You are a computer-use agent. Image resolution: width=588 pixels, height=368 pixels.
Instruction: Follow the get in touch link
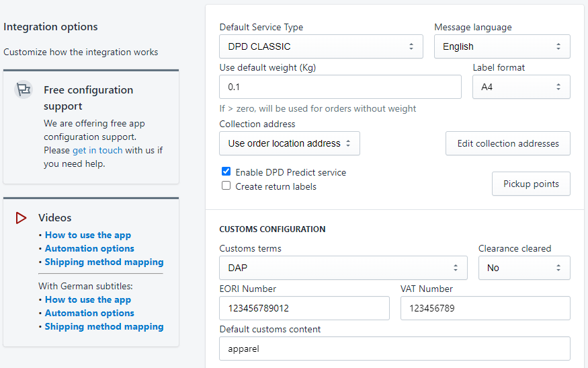[x=97, y=150]
